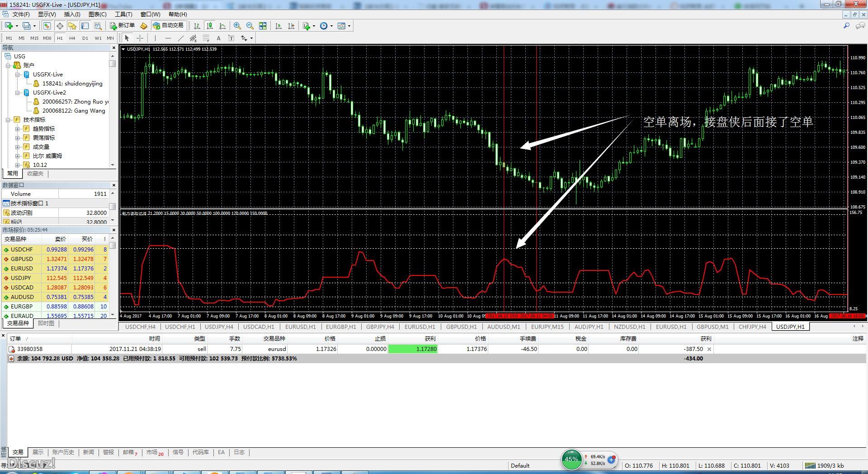Close the 市场报价 market watch panel
The width and height of the screenshot is (868, 474).
pos(113,230)
